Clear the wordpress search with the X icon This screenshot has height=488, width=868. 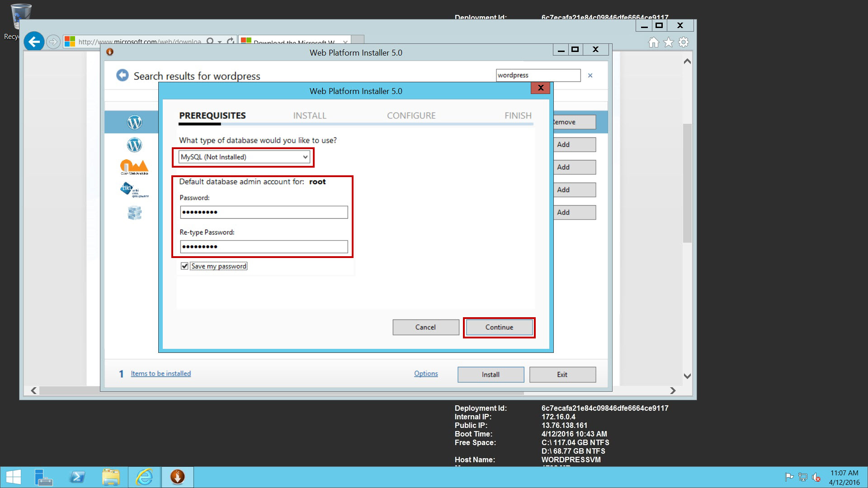point(590,75)
